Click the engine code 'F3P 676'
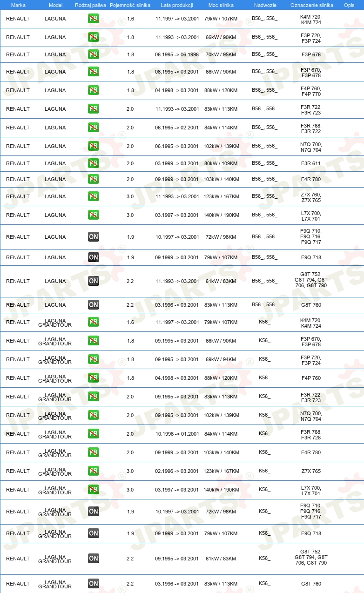This screenshot has height=593, width=364. point(311,54)
